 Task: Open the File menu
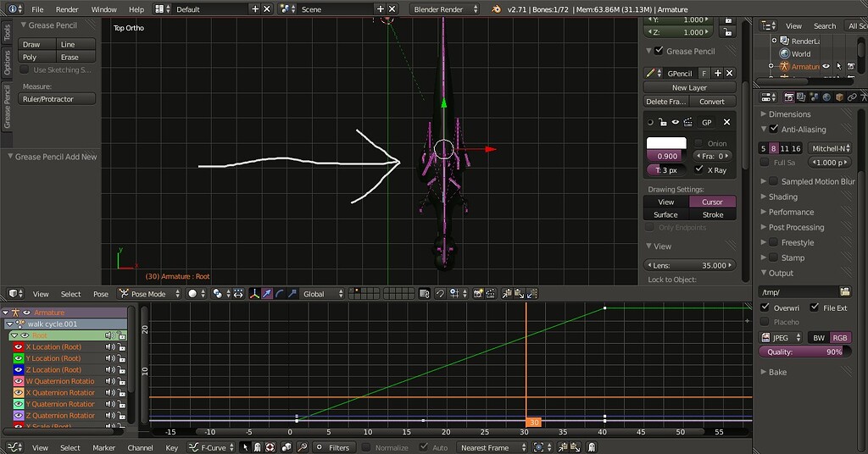click(x=37, y=9)
